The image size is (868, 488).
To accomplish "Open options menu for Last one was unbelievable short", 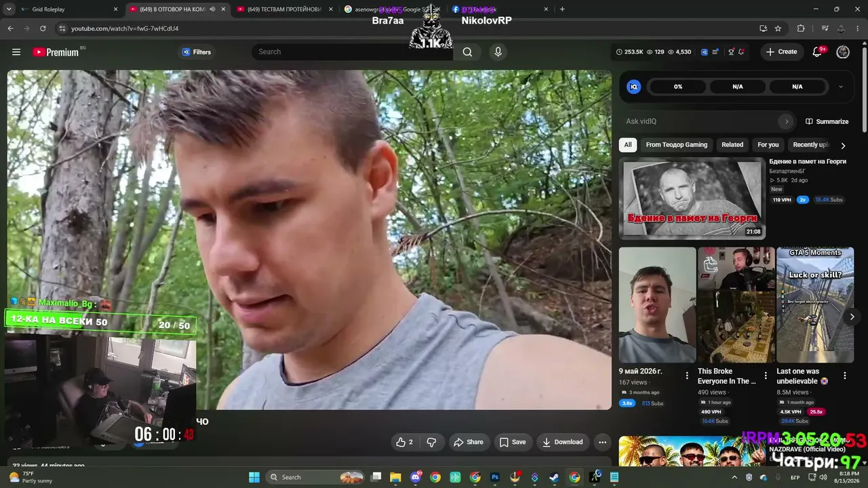I will 845,375.
